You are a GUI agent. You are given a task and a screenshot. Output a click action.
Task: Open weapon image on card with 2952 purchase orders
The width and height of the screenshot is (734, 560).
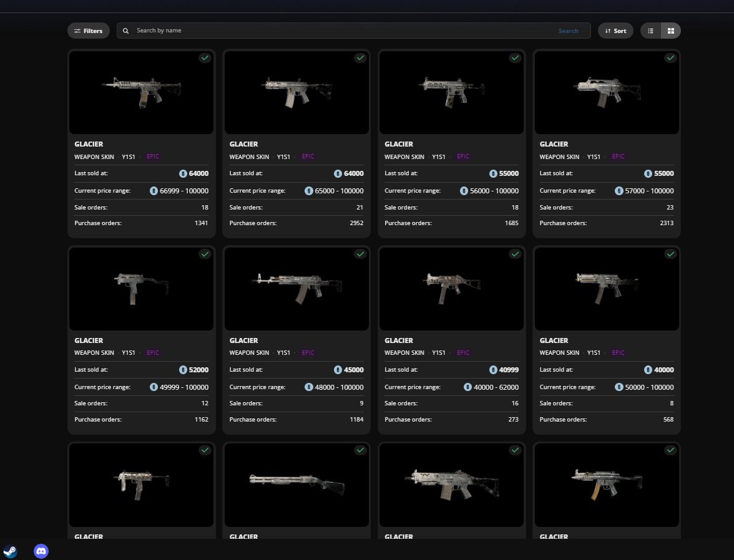pyautogui.click(x=297, y=92)
